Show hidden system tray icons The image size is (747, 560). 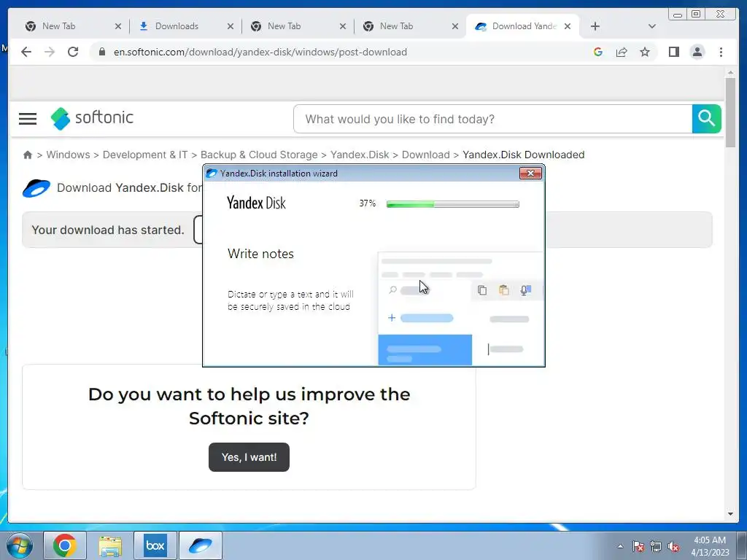tap(620, 546)
